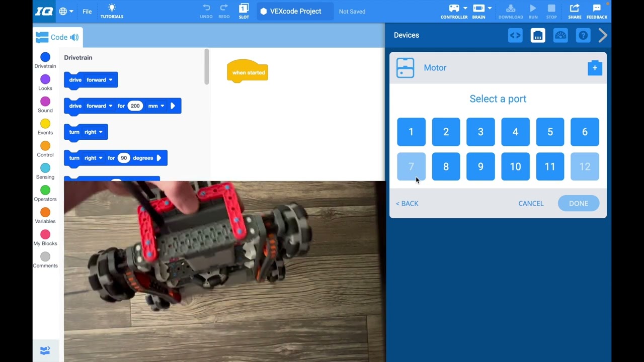Select the Sound category swatch
The image size is (644, 362).
45,102
